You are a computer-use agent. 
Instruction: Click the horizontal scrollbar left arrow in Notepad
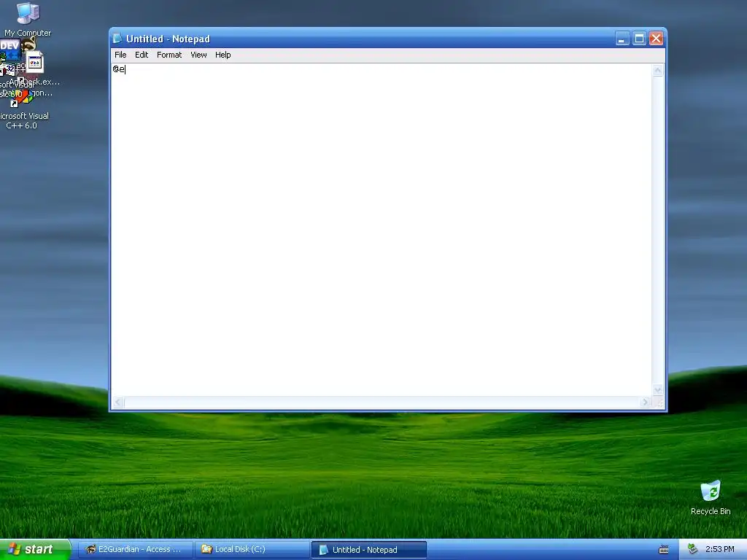click(118, 402)
